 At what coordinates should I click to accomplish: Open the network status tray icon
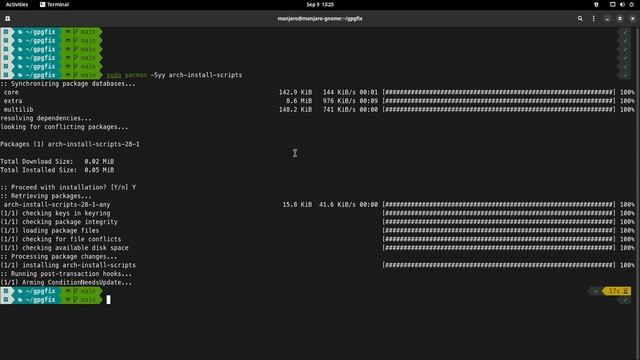613,4
